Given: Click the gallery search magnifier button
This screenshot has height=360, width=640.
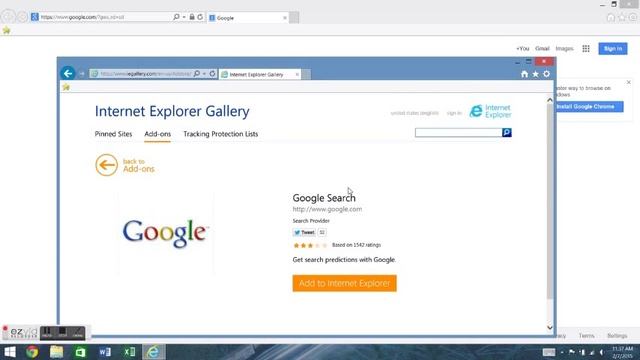Looking at the screenshot, I should click(507, 133).
